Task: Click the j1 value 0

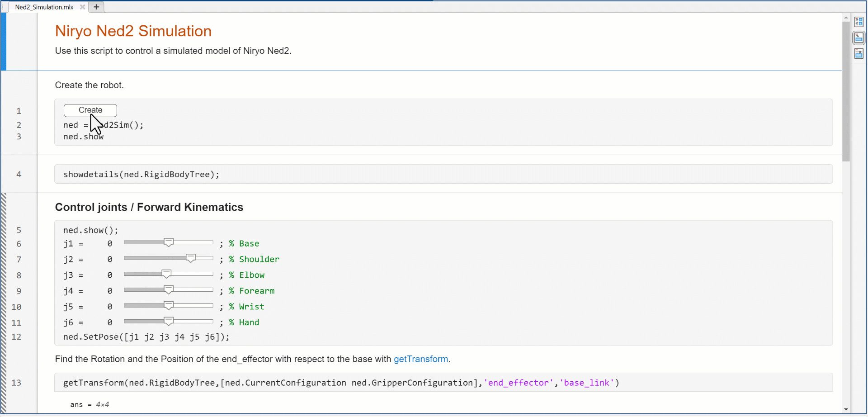Action: click(x=110, y=244)
